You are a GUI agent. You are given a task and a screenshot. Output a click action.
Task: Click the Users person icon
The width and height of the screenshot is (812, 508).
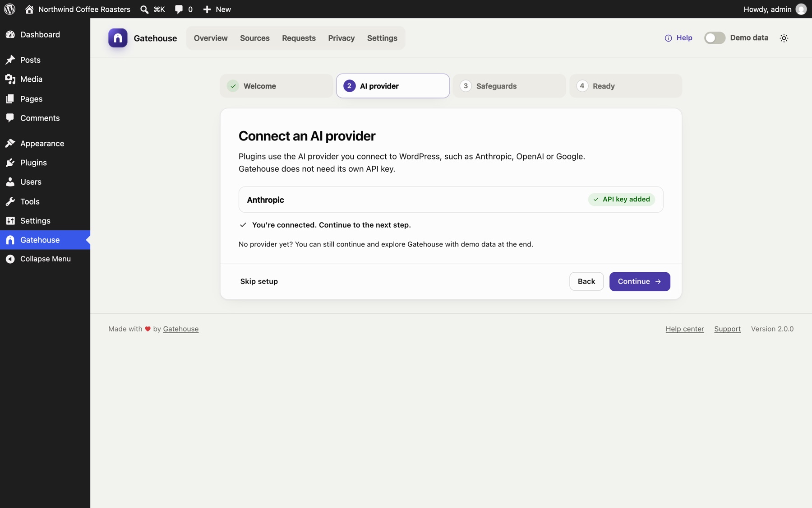(x=10, y=182)
